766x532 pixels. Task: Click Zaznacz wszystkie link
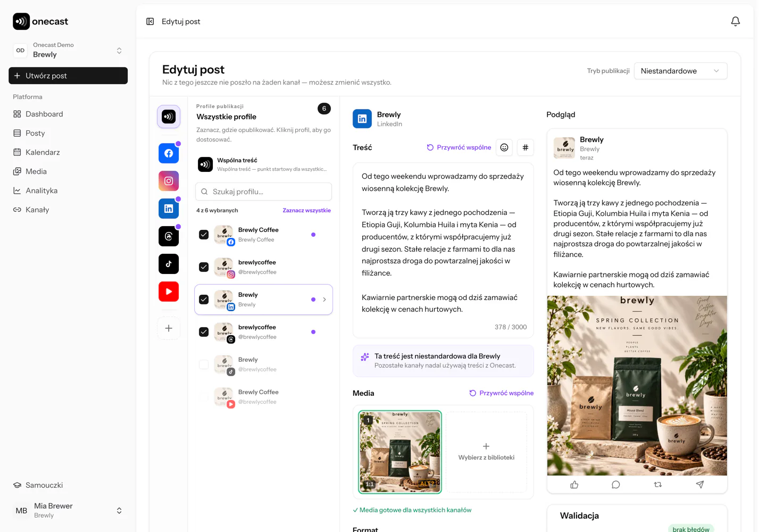point(306,211)
